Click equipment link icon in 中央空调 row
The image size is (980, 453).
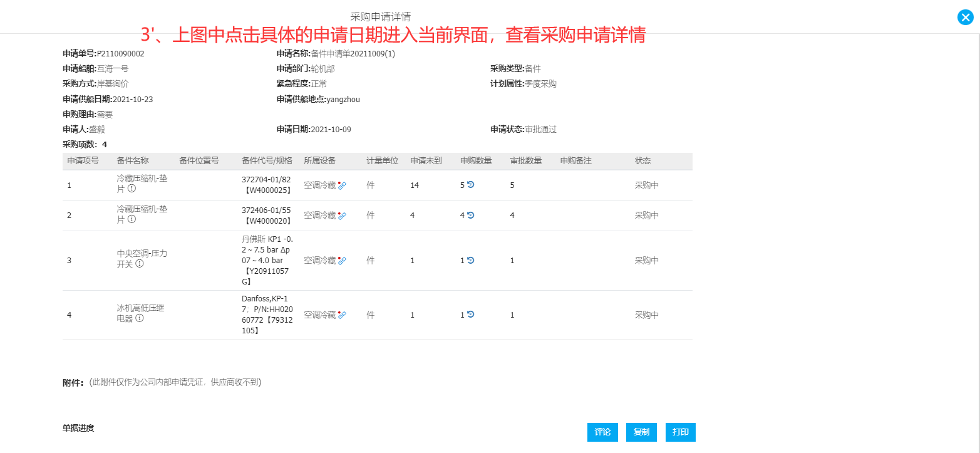(343, 261)
